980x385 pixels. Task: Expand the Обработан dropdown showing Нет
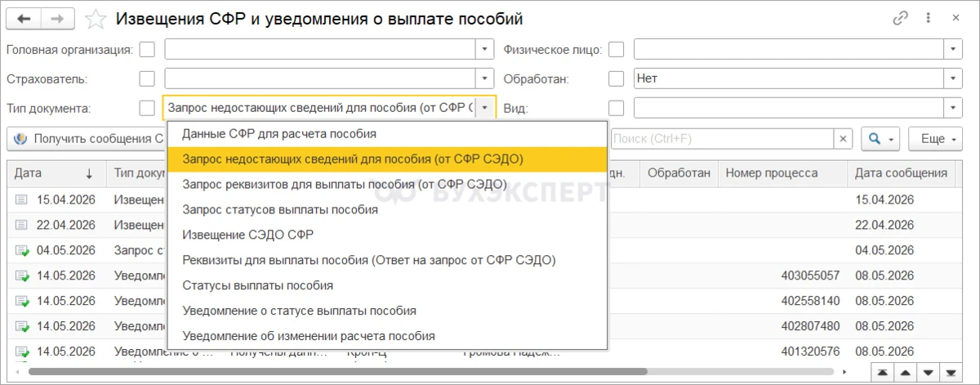954,79
